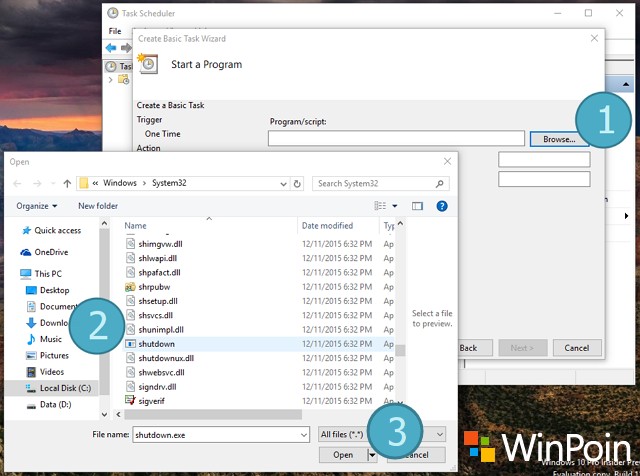Click the Open button's split dropdown arrow
This screenshot has height=476, width=640.
click(x=372, y=455)
